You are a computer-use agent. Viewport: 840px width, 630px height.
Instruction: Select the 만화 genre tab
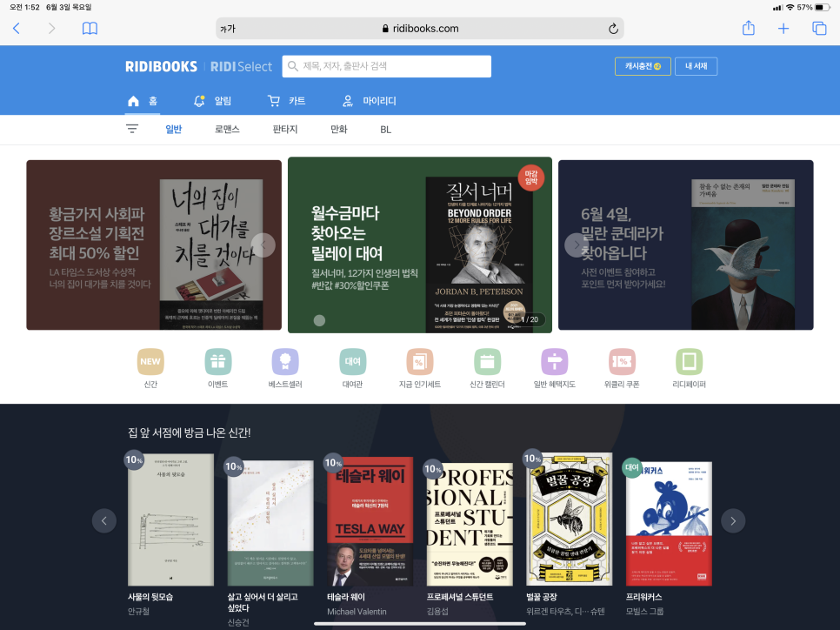[x=338, y=129]
